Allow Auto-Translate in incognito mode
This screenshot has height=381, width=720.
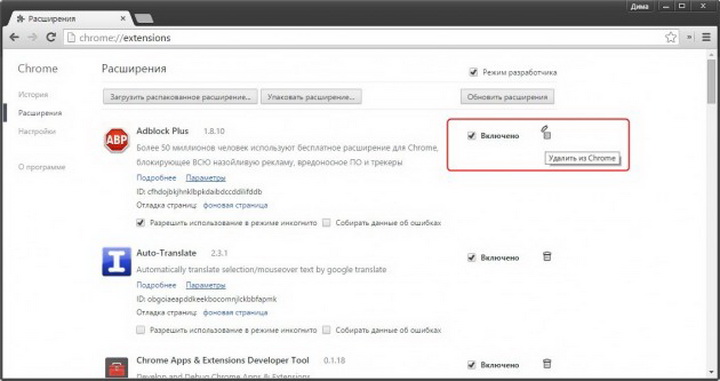click(x=141, y=330)
